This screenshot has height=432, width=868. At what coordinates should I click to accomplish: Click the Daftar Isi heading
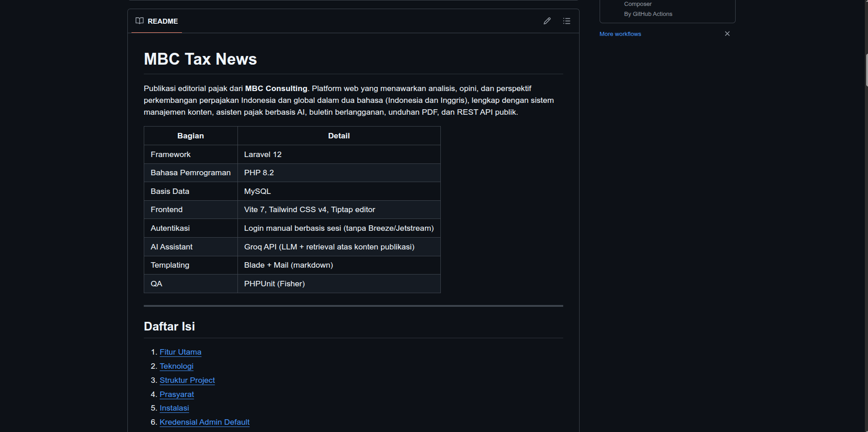coord(169,326)
